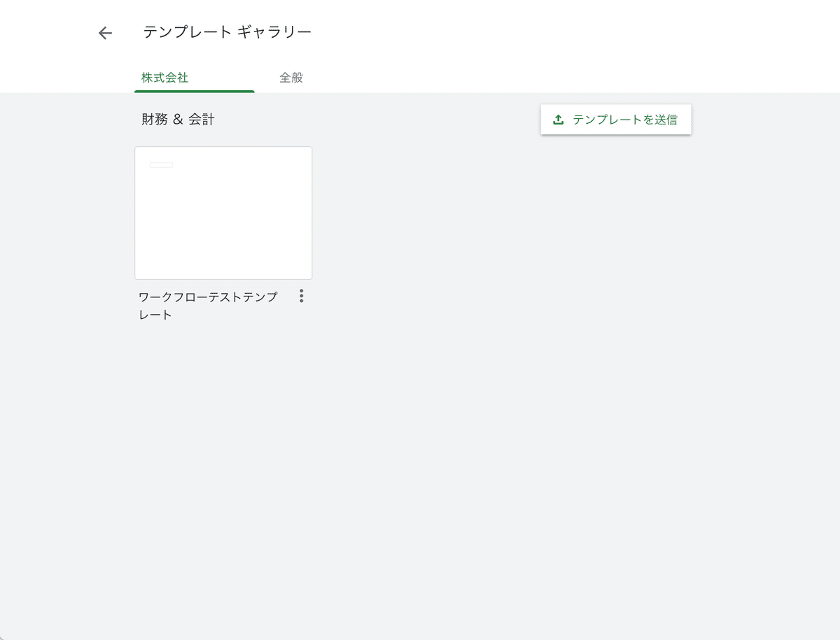Screen dimensions: 840x640
Task: Click the 財務 & 会計 section heading
Action: [x=178, y=120]
